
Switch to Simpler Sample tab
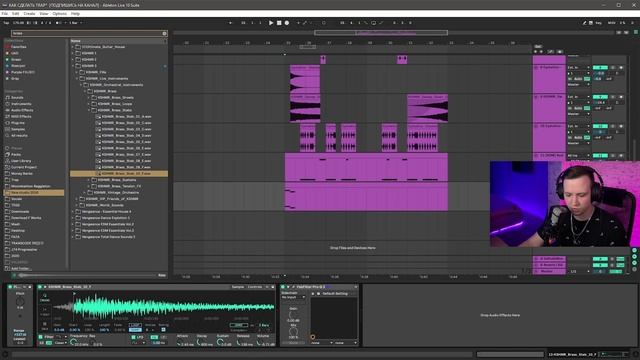click(238, 287)
